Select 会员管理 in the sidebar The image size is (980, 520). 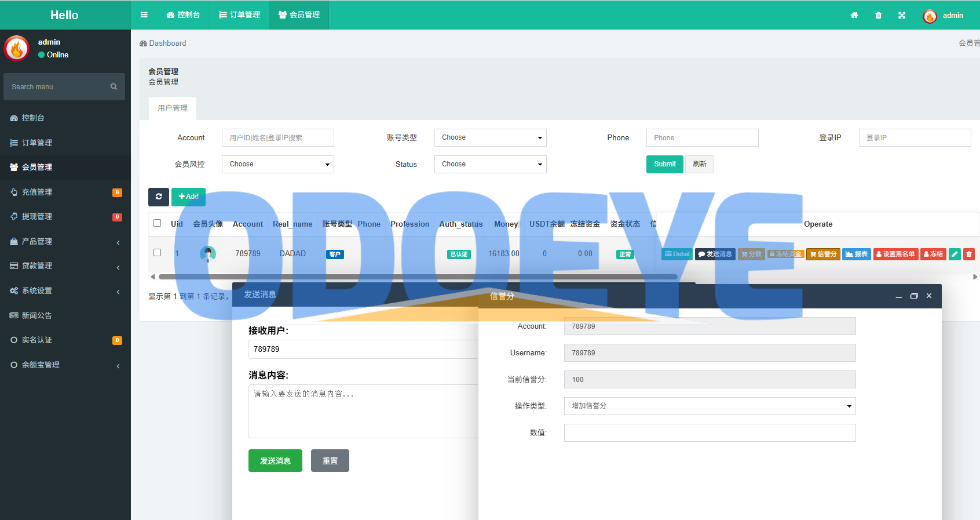[x=65, y=167]
